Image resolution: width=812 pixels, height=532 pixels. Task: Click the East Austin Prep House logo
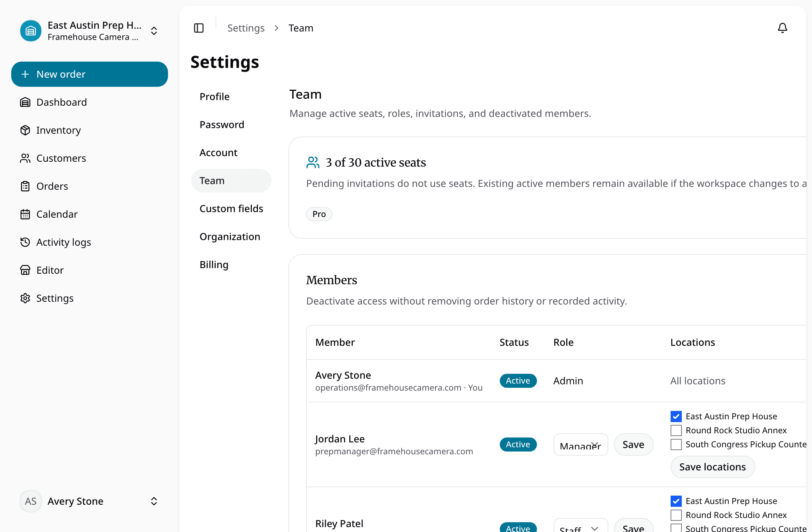click(31, 31)
